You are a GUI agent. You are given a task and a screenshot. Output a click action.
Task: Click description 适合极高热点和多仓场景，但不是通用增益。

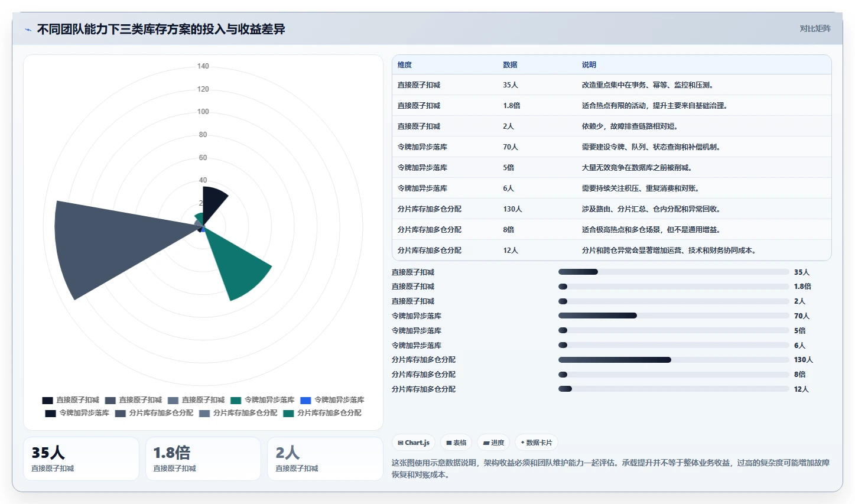tap(652, 230)
